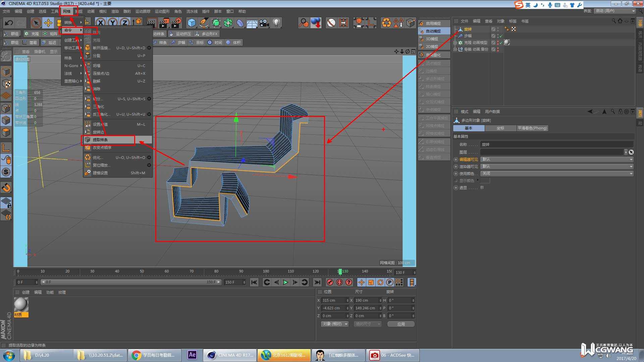Toggle the 透显 checkbox
The width and height of the screenshot is (644, 362).
coord(482,188)
